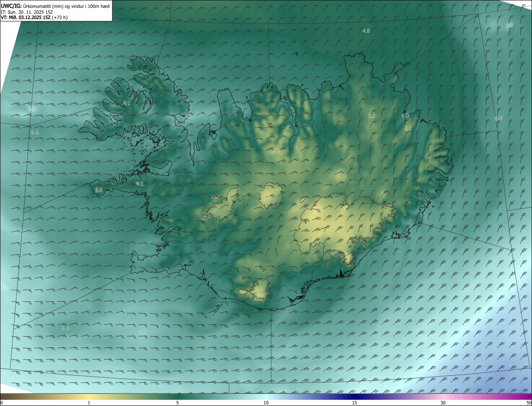Screen dimensions: 532x406
Task: Select the 6.6 value off the west coast
Action: click(35, 132)
